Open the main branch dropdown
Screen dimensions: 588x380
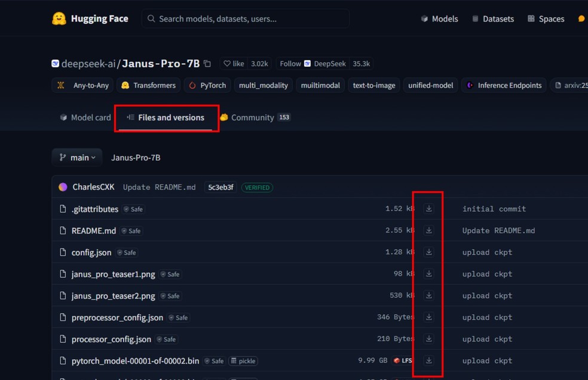(77, 158)
